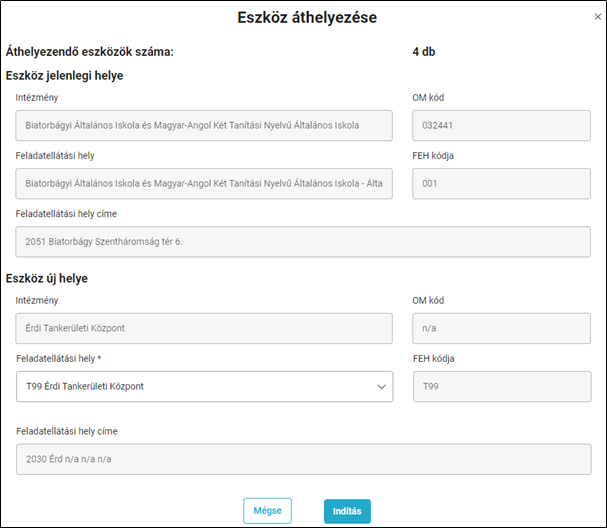Viewport: 607px width, 528px height.
Task: Close the Eszköz áthelyezése dialog
Action: (598, 17)
